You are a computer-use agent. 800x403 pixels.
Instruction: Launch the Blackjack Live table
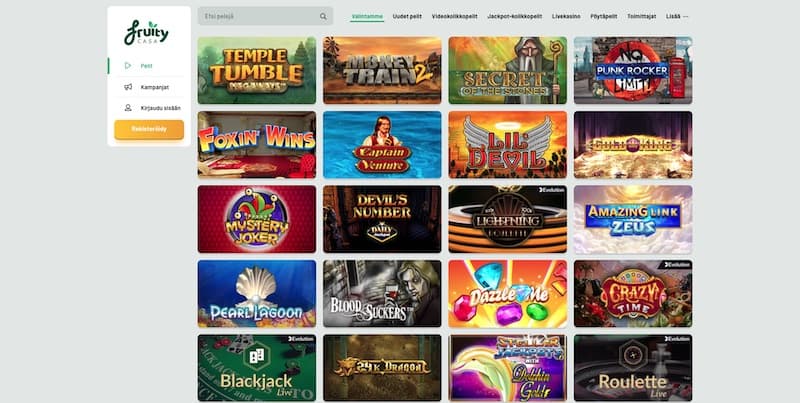coord(257,368)
